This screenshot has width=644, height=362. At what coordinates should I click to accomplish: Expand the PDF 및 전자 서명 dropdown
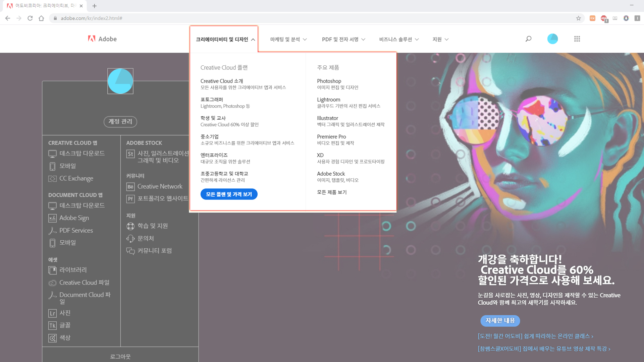[343, 39]
